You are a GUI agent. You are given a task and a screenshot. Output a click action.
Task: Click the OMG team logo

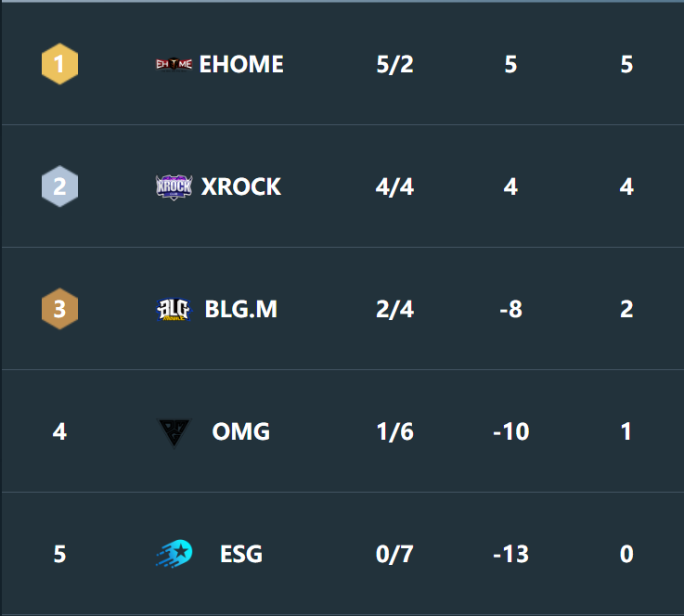(174, 433)
